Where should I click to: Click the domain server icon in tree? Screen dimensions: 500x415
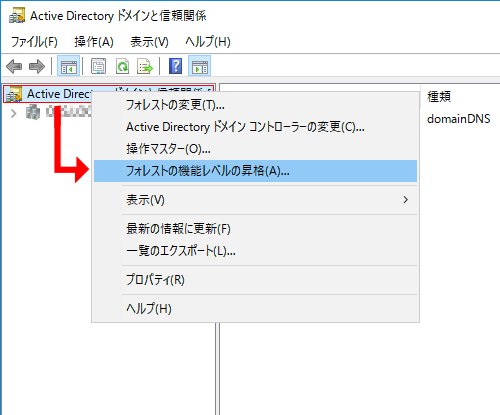point(33,112)
